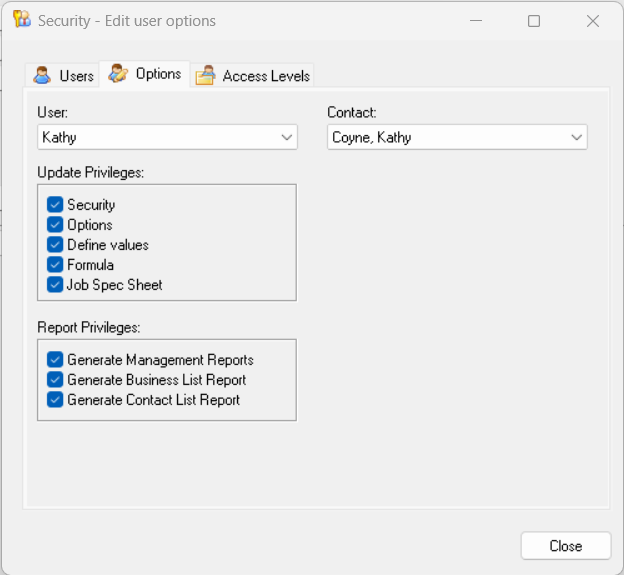Maximize the Security dialog window

(534, 21)
